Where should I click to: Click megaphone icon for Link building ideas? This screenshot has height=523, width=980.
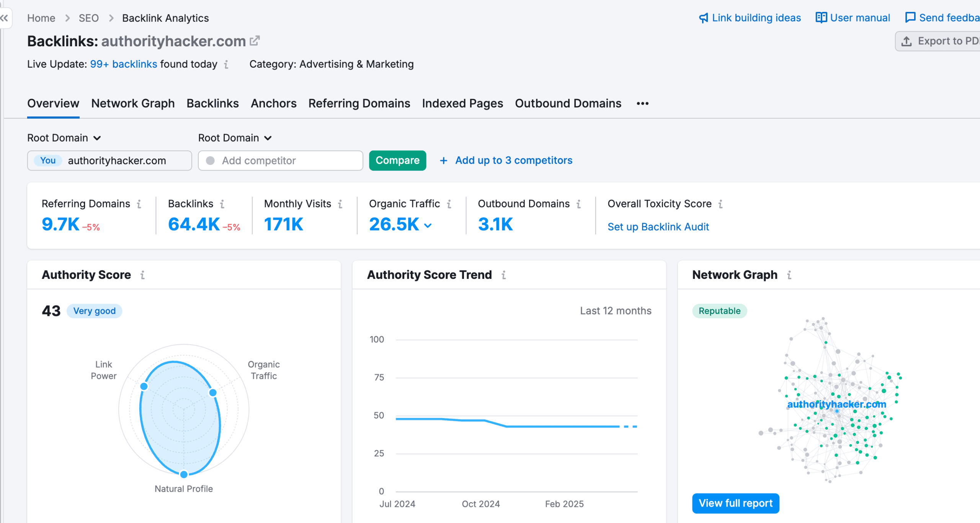[x=704, y=18]
